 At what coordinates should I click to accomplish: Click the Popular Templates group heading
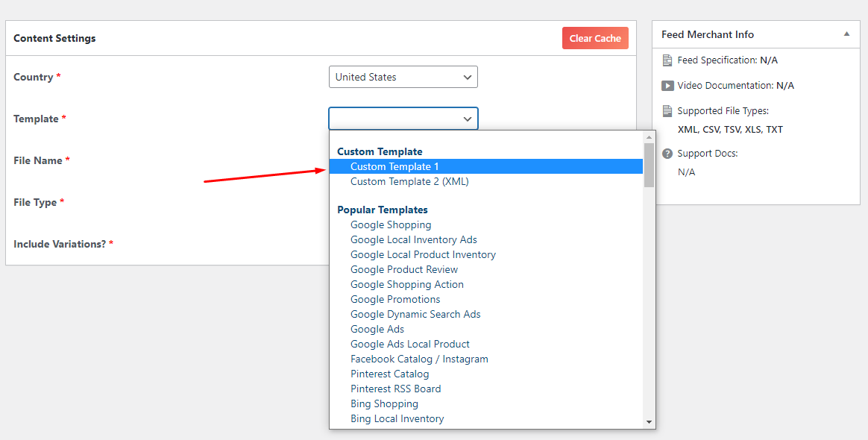tap(383, 210)
